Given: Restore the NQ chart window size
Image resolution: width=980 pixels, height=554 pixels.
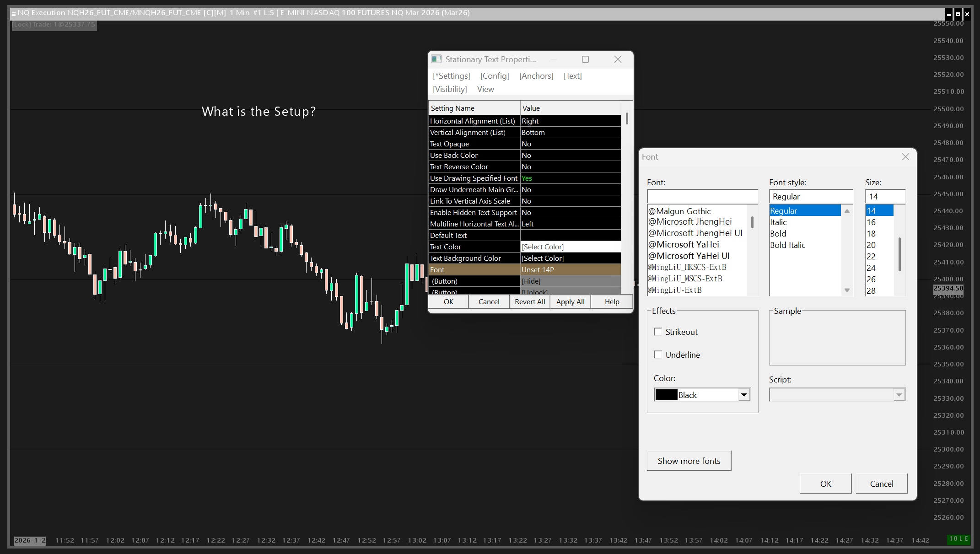Looking at the screenshot, I should tap(958, 14).
